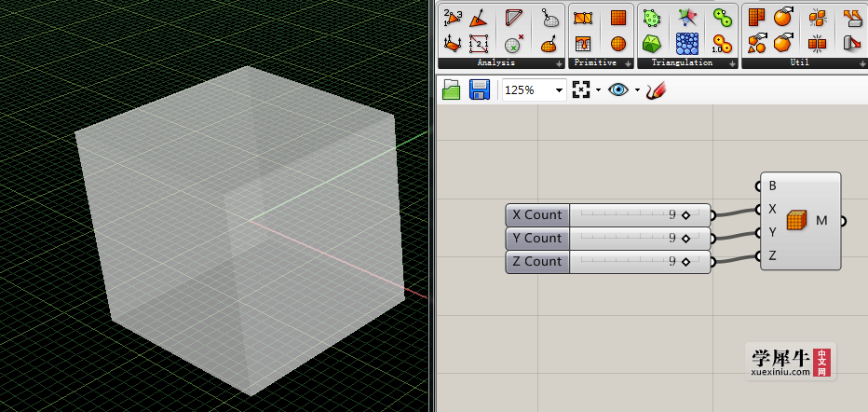Screen dimensions: 868x412
Task: Choose the Mesh Sphere orange grid circle icon
Action: 618,43
